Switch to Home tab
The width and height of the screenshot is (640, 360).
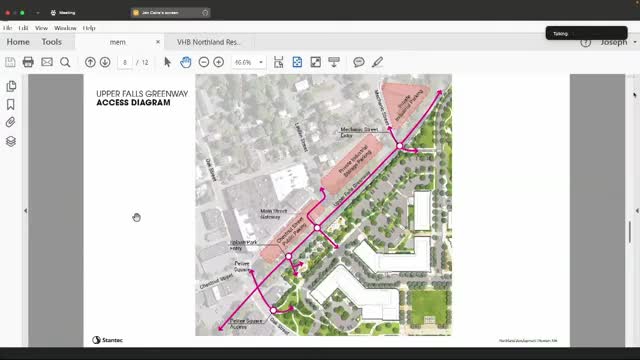tap(18, 42)
